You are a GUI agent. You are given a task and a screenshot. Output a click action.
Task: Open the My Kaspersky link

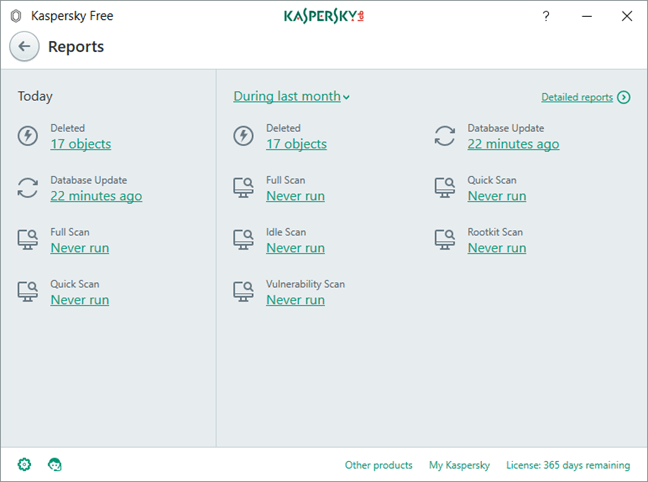(x=459, y=465)
